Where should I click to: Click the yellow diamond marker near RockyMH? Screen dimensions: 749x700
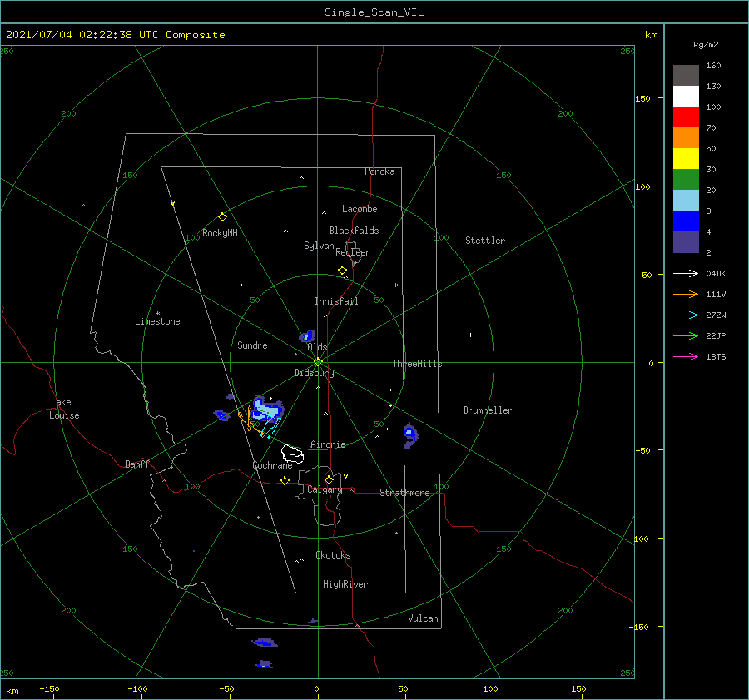point(222,217)
